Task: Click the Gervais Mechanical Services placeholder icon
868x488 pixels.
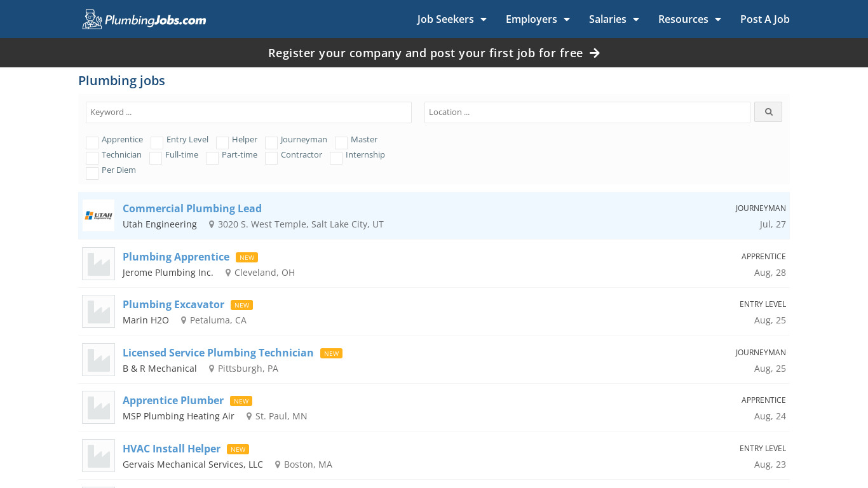Action: click(x=98, y=456)
